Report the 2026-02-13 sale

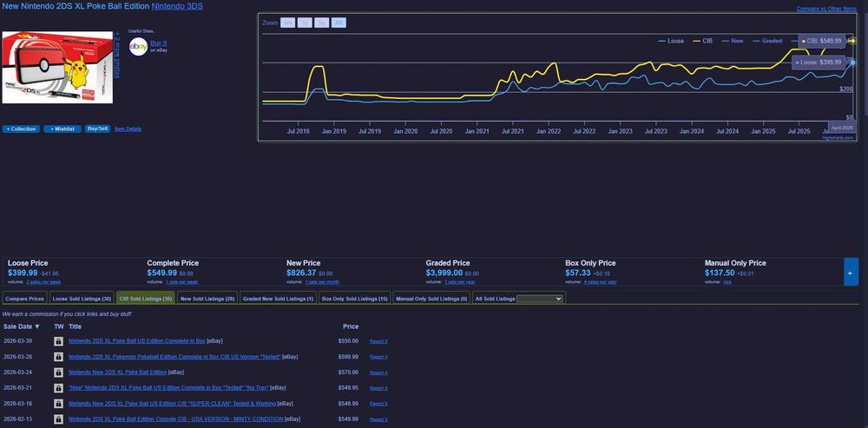point(378,419)
